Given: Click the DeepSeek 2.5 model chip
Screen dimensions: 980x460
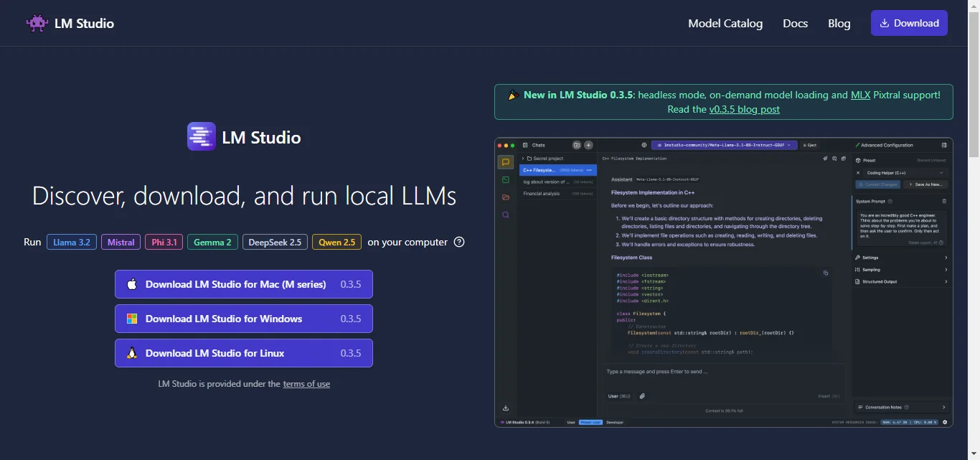Looking at the screenshot, I should tap(275, 242).
